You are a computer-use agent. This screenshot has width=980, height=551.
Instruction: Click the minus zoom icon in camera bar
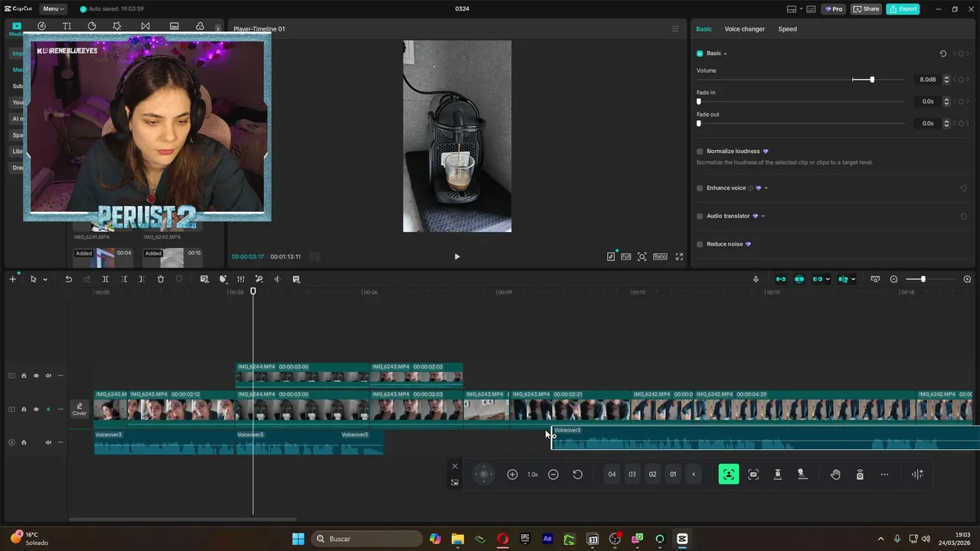(553, 474)
